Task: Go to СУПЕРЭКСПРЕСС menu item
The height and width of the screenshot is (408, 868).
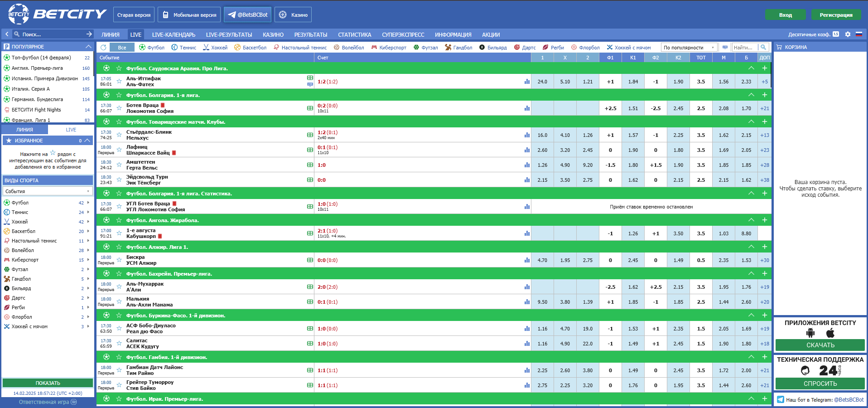Action: pos(403,34)
